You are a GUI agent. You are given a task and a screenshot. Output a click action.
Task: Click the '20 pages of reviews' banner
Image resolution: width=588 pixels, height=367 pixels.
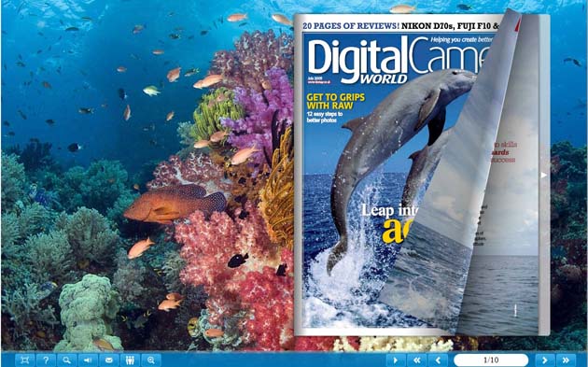pos(351,26)
